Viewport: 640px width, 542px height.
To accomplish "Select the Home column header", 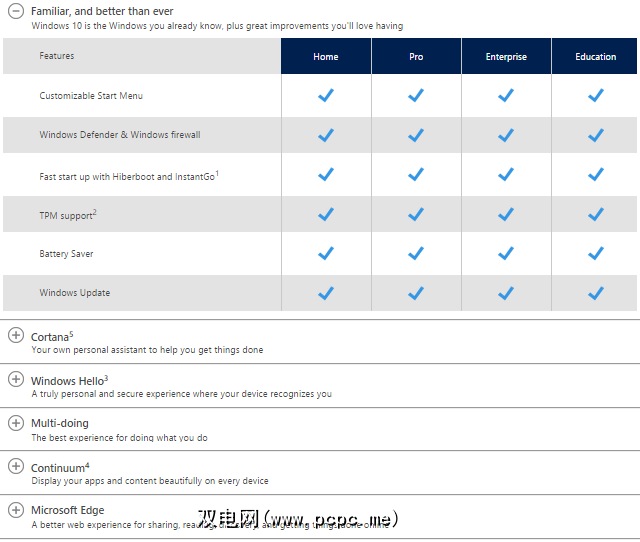I will point(326,57).
